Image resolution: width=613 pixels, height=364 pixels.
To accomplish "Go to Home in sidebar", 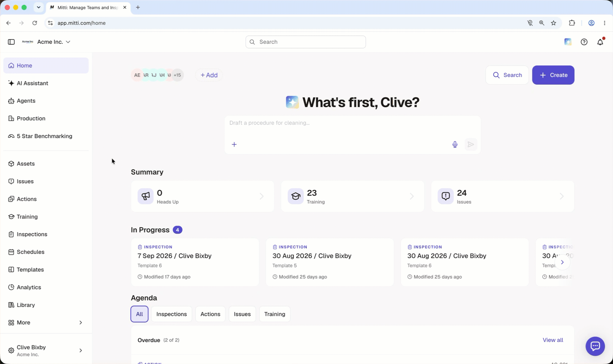I will [x=46, y=66].
